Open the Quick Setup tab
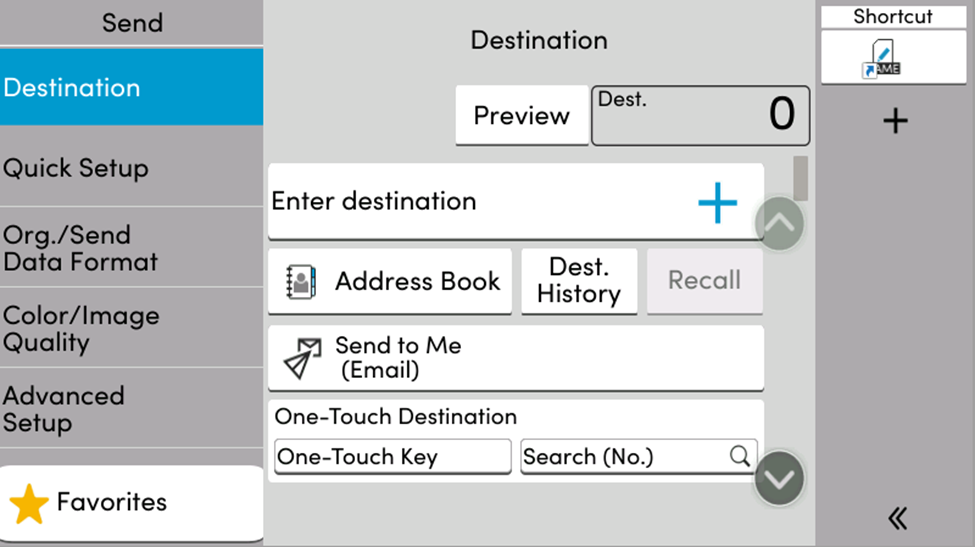 pos(131,168)
